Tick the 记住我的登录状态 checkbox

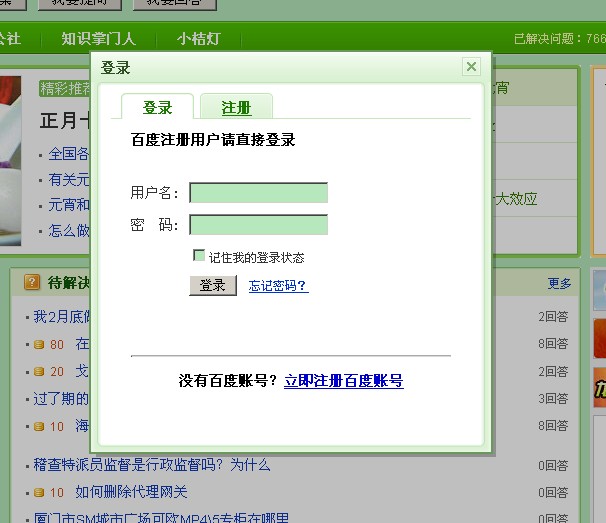[x=199, y=256]
